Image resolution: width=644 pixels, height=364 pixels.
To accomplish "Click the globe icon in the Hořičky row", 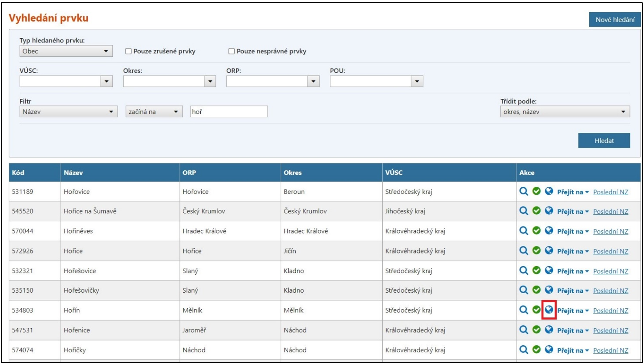I will pos(549,350).
